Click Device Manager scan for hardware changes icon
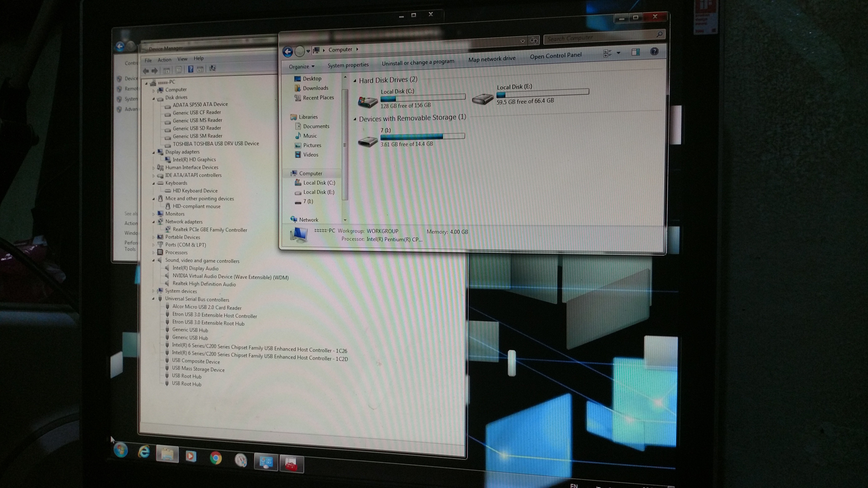This screenshot has width=868, height=488. 212,68
